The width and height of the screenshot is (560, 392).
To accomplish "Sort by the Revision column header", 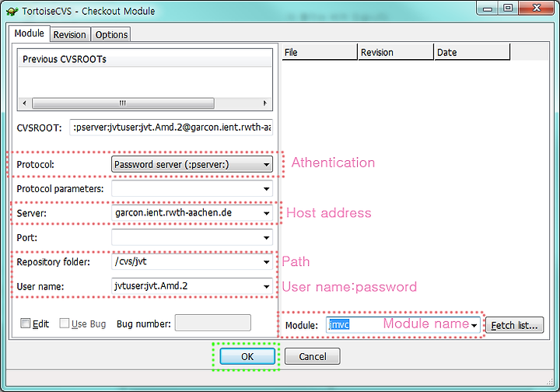I will 396,52.
